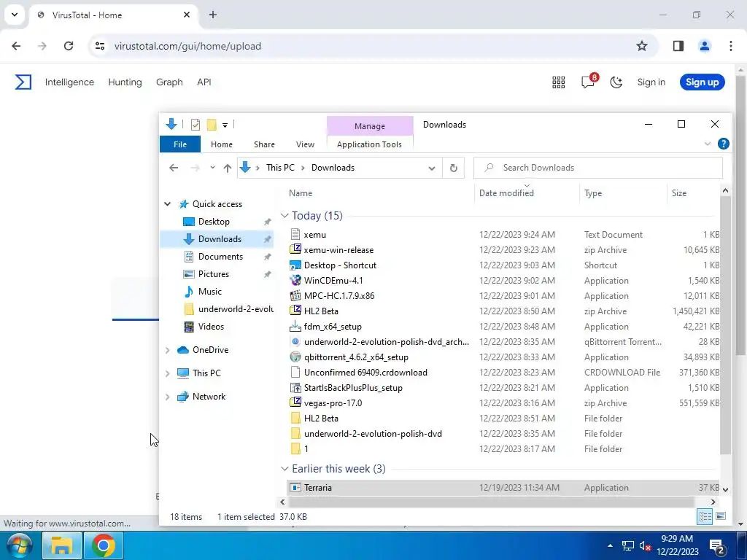View site information icon in address bar

[99, 46]
